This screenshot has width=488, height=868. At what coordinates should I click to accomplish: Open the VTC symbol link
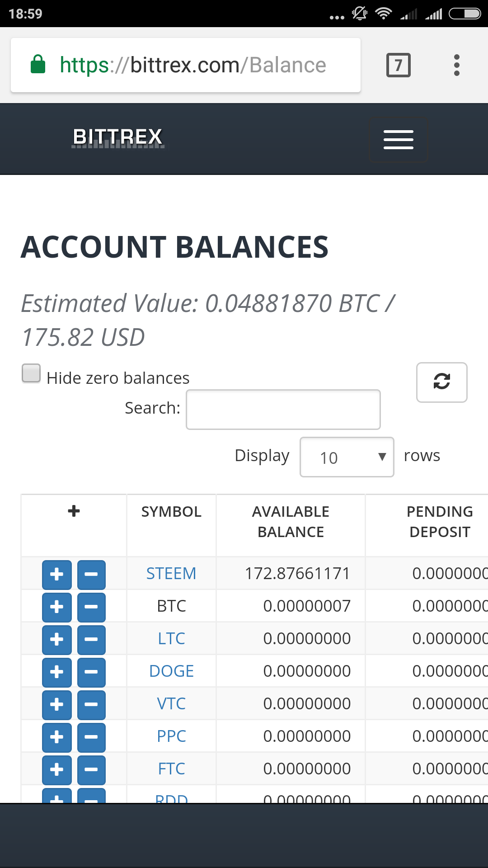(171, 704)
